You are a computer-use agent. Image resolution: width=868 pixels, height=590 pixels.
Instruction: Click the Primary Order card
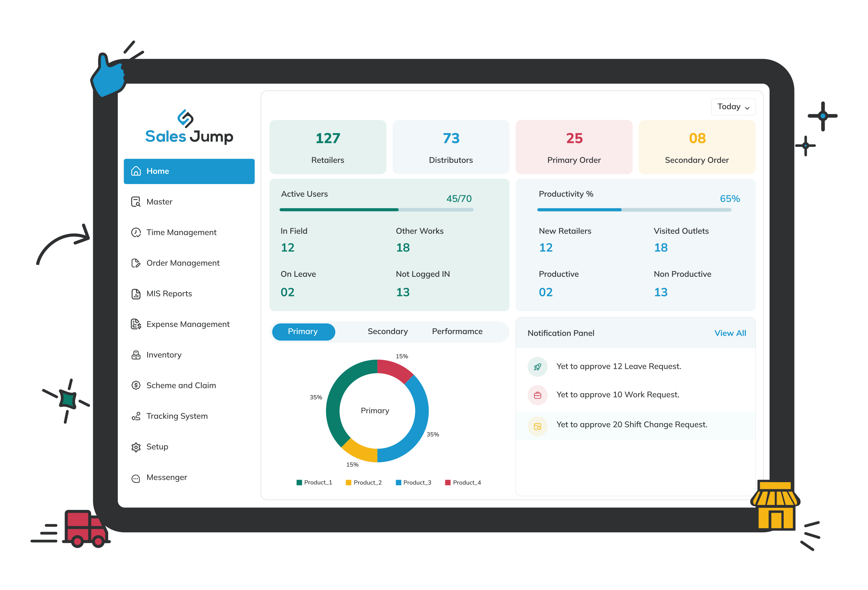(x=574, y=147)
